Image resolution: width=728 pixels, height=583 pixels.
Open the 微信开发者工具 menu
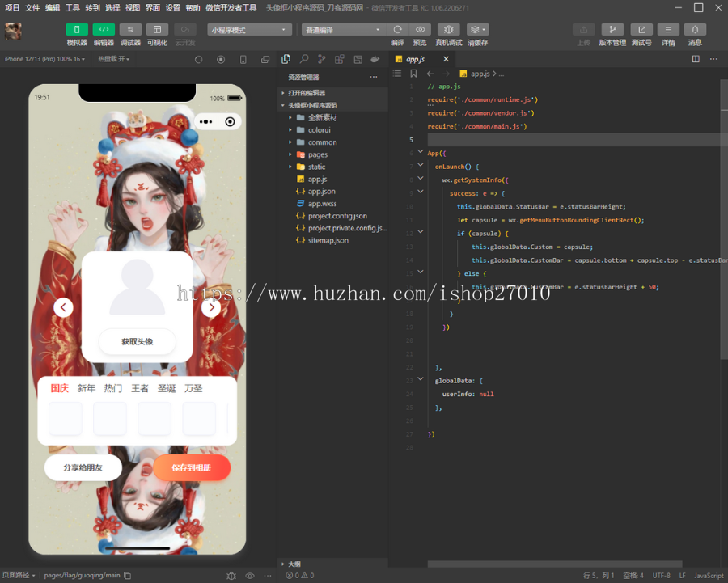point(231,7)
